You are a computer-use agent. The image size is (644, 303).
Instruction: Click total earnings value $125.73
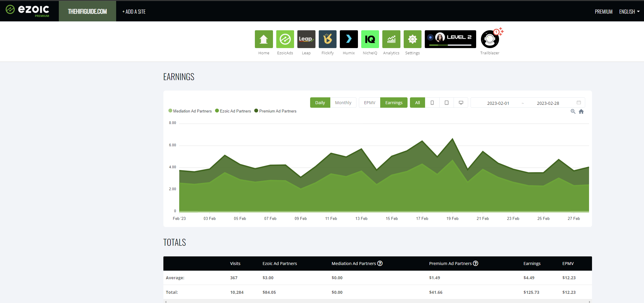click(531, 292)
